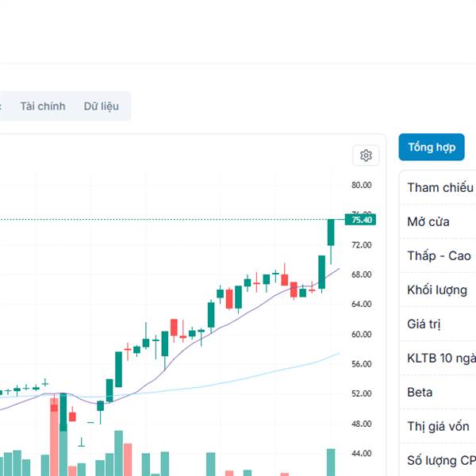Click the Giá trị row label
The height and width of the screenshot is (476, 476).
424,324
